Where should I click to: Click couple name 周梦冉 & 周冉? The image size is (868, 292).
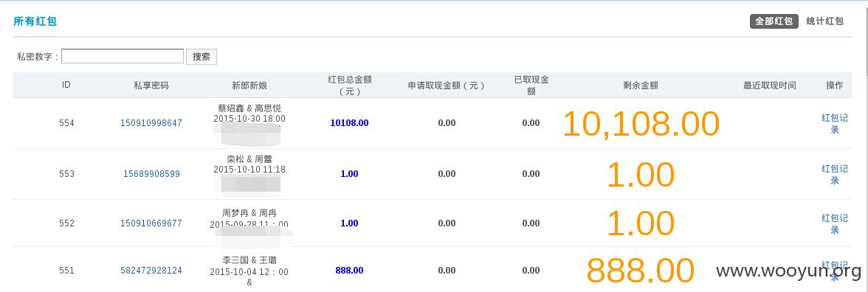click(249, 212)
